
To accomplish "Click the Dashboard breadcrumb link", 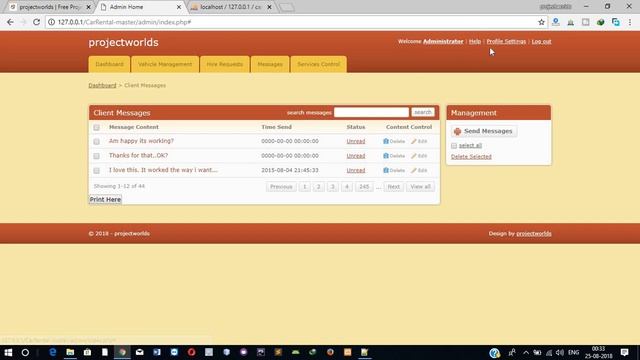I will pyautogui.click(x=102, y=85).
